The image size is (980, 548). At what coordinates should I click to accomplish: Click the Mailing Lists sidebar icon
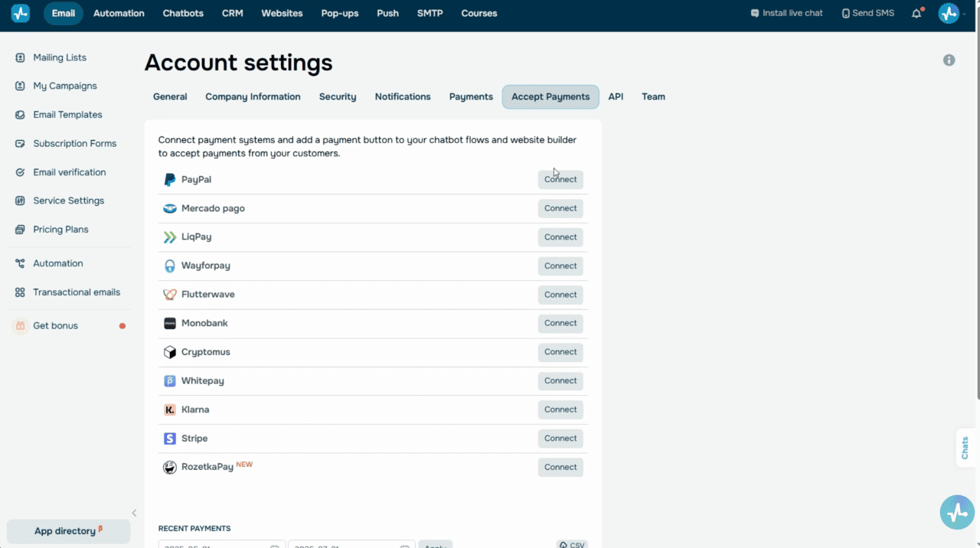(x=20, y=57)
